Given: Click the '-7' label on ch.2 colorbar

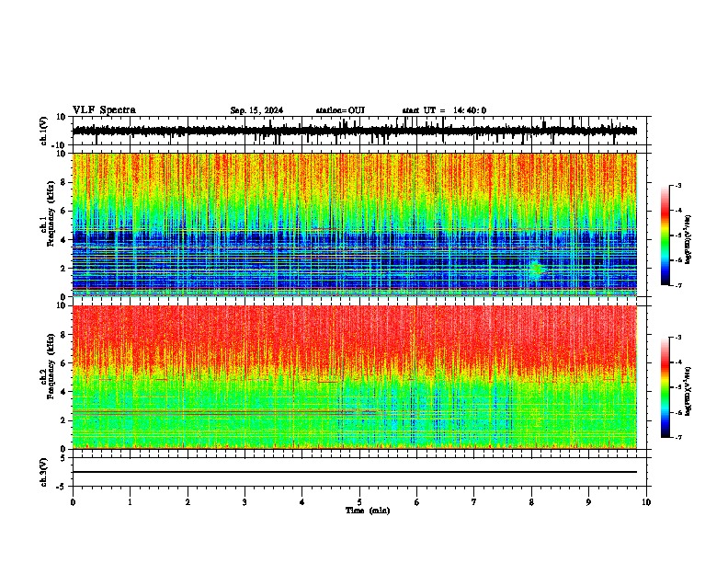Looking at the screenshot, I should 678,438.
